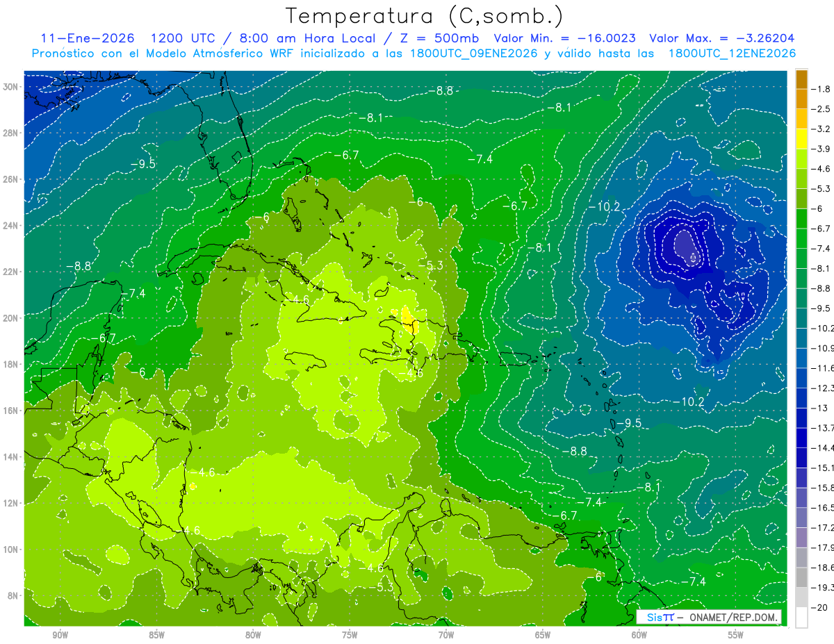Click the "85W" longitude label
Screen dimensions: 834x644
point(156,635)
